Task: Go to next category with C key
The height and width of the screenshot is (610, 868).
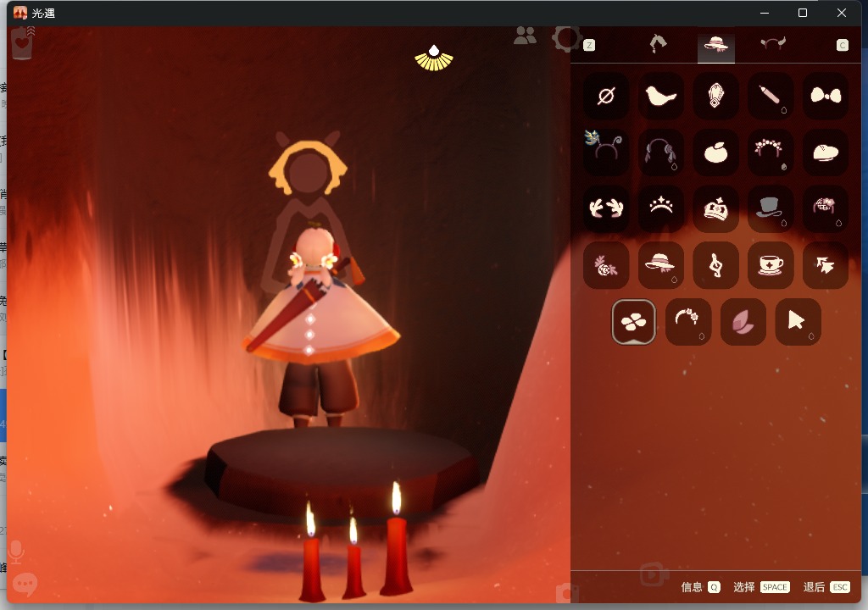Action: point(842,45)
